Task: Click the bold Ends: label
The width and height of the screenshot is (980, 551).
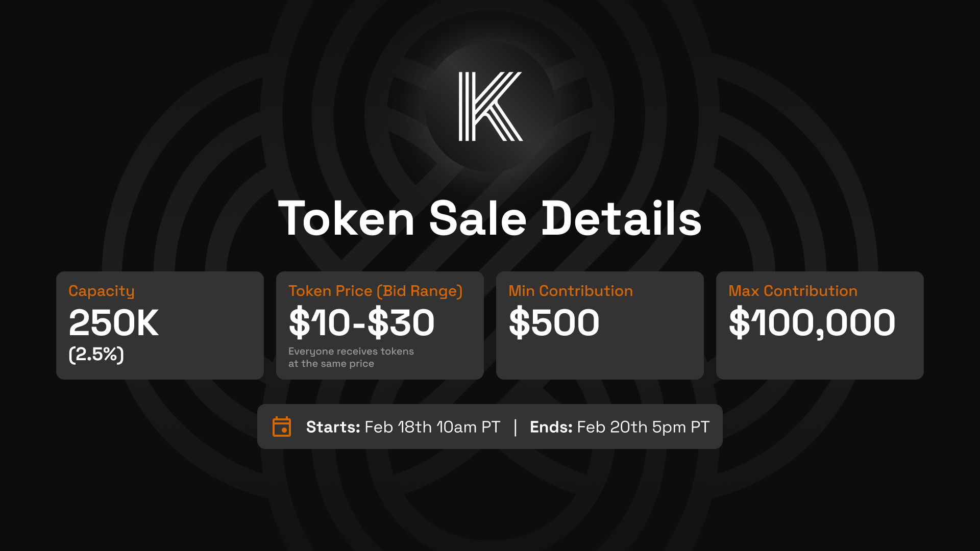Action: (551, 427)
